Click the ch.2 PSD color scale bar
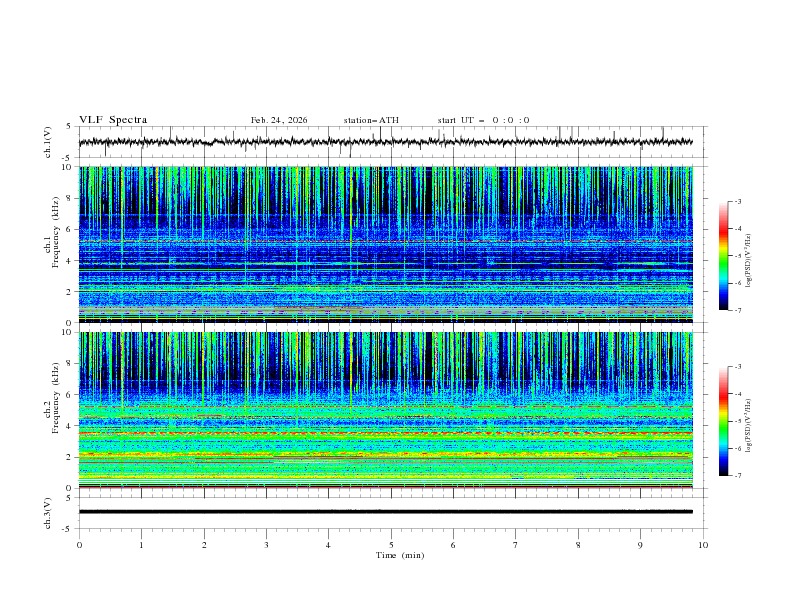Image resolution: width=792 pixels, height=612 pixels. (x=724, y=421)
